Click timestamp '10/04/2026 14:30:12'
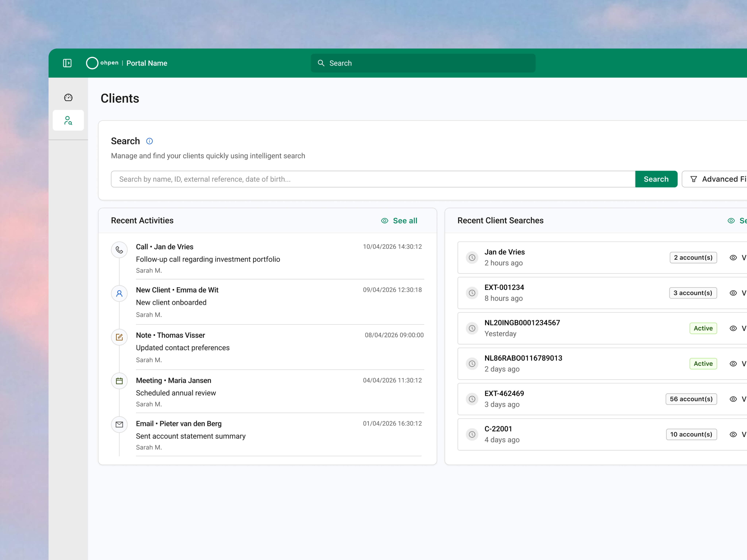The width and height of the screenshot is (747, 560). click(x=392, y=247)
